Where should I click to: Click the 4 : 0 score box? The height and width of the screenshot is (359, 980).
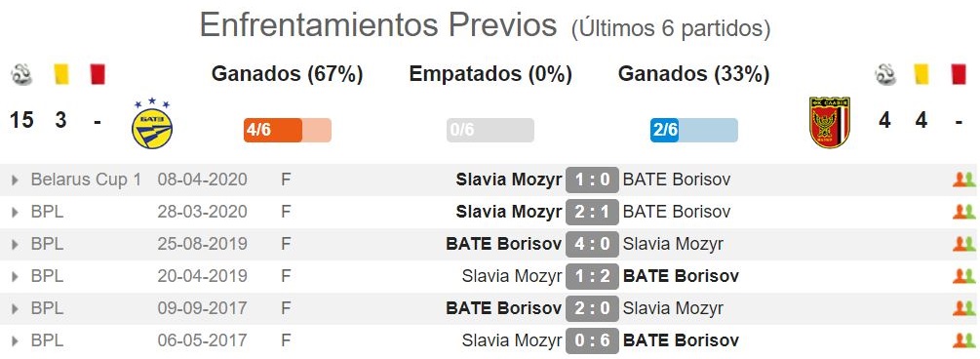tap(592, 244)
